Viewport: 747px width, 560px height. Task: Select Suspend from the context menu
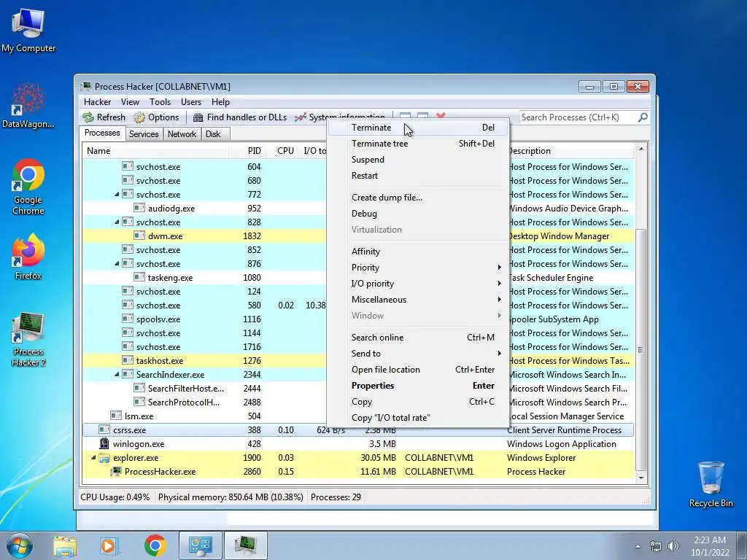[419, 160]
